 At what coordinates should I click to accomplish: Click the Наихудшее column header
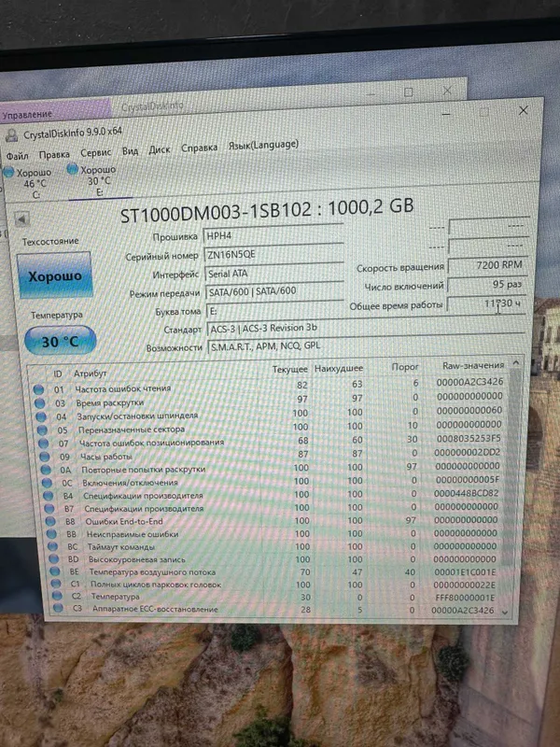[x=339, y=368]
